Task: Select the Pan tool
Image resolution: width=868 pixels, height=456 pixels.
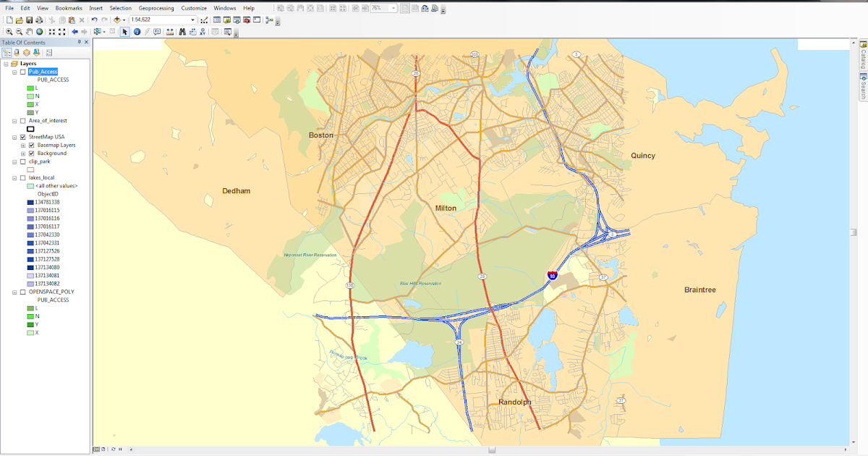Action: pyautogui.click(x=30, y=31)
